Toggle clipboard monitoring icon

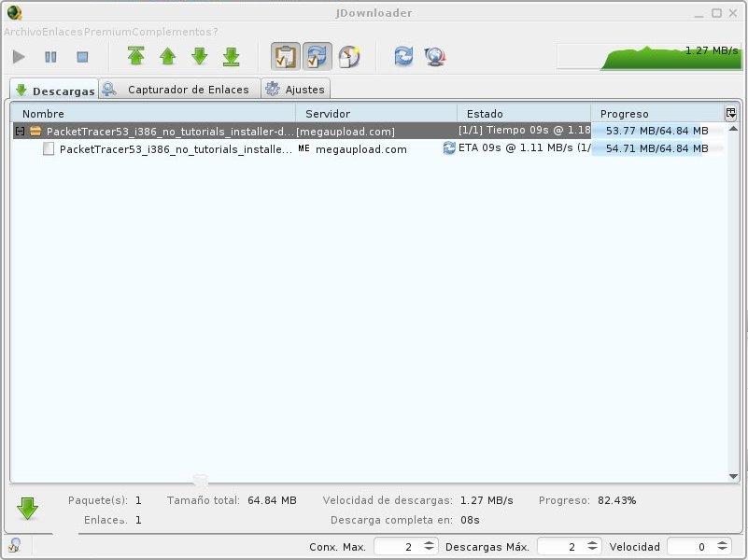click(286, 56)
